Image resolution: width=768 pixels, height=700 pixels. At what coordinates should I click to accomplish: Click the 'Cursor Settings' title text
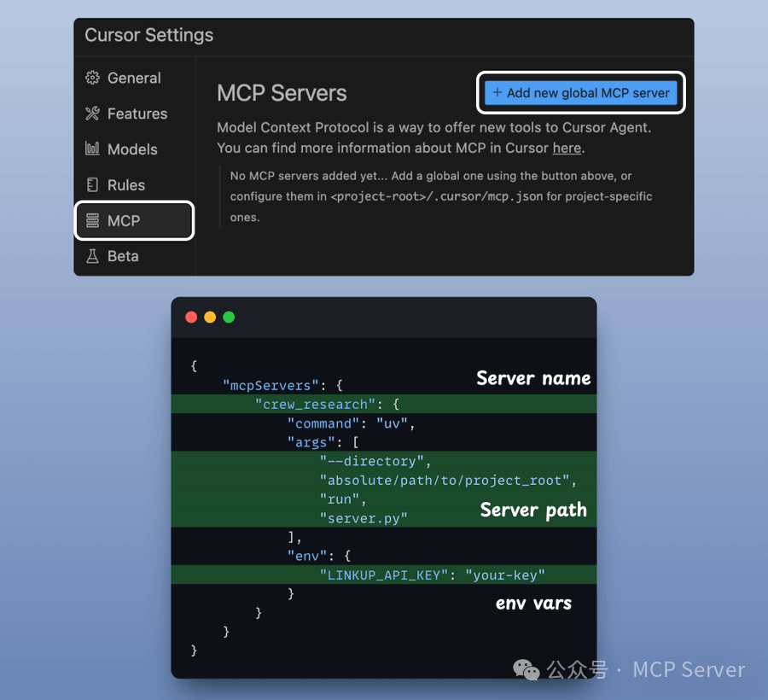tap(148, 35)
